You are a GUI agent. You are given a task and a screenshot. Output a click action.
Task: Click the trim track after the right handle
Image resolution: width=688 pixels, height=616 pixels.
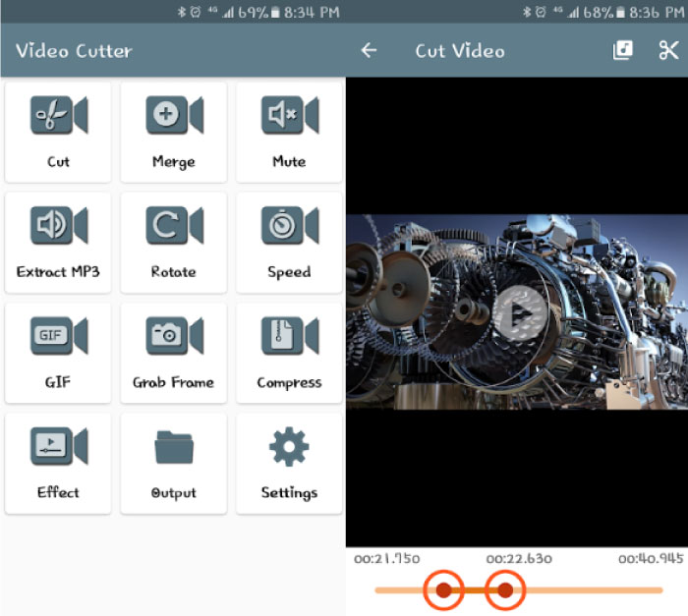[x=595, y=590]
